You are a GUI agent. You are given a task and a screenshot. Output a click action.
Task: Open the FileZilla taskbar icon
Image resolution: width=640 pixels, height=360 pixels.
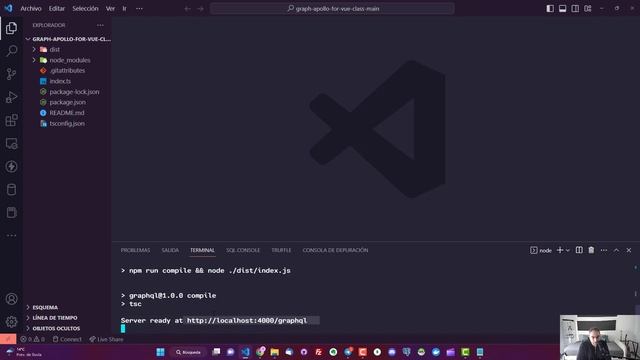click(x=318, y=352)
